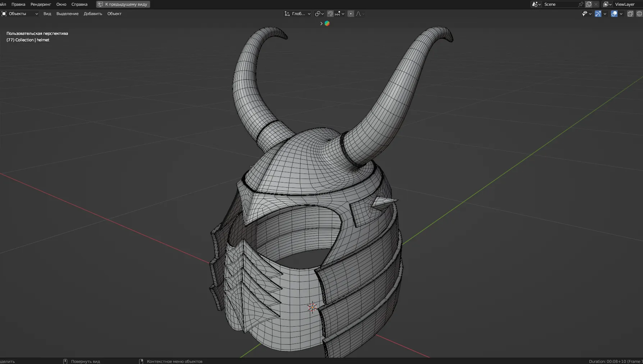Click the new scene icon

click(x=589, y=4)
